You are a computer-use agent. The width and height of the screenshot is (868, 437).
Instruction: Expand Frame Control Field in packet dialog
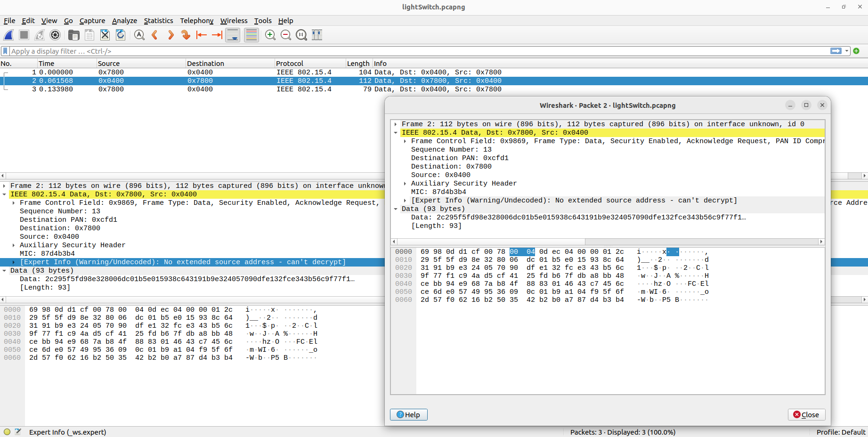[x=405, y=141]
